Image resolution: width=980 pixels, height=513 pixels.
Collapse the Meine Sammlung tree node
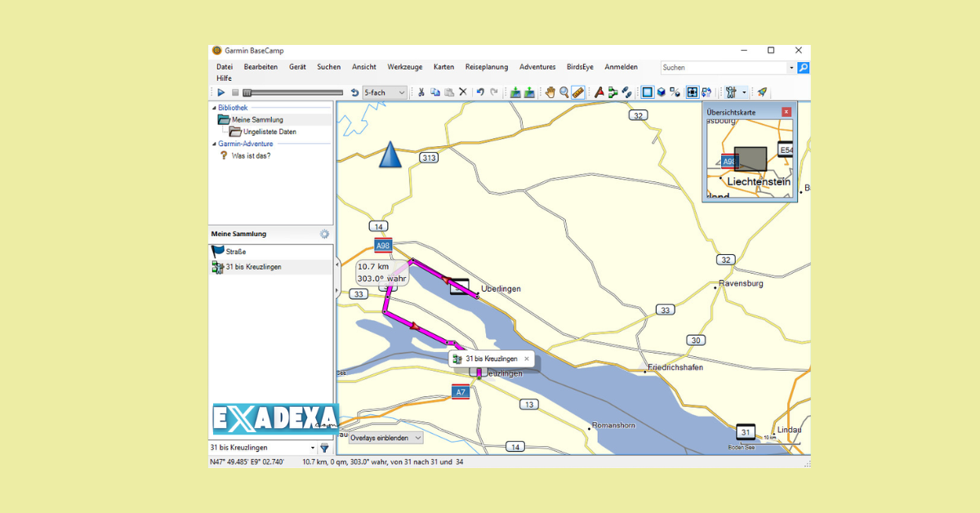click(257, 119)
